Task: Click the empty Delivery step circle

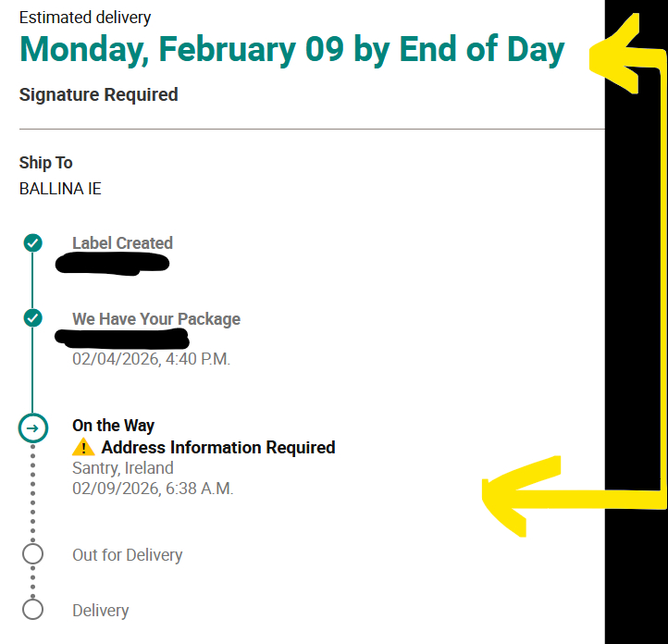Action: (32, 610)
